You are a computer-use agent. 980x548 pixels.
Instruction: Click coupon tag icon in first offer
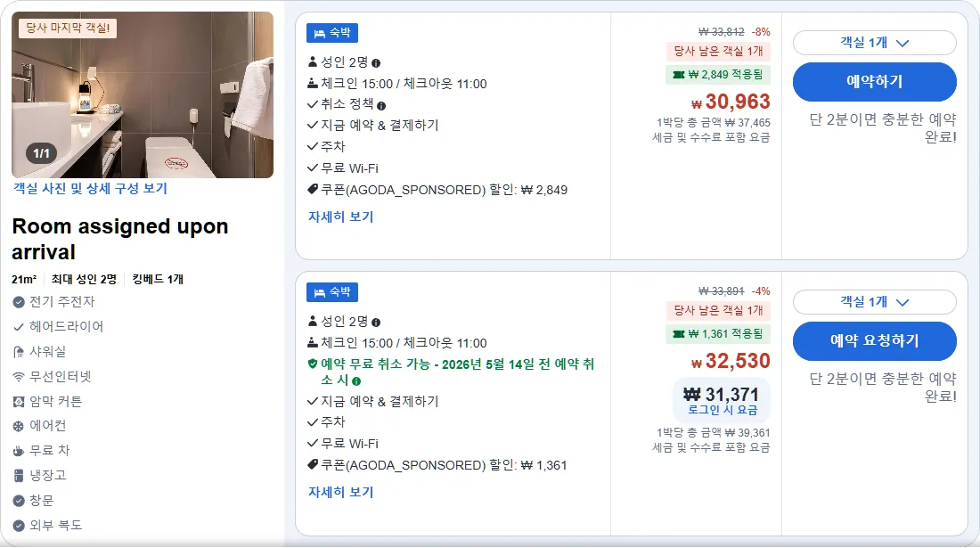point(313,189)
